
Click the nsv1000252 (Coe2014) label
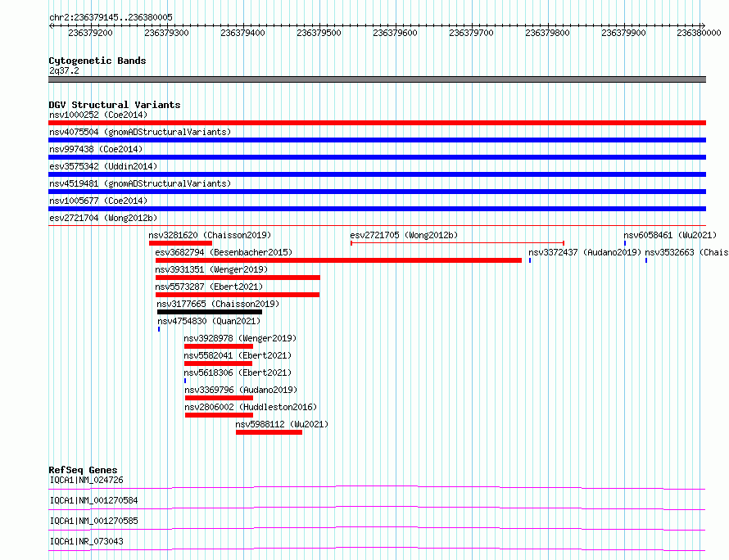[x=98, y=115]
